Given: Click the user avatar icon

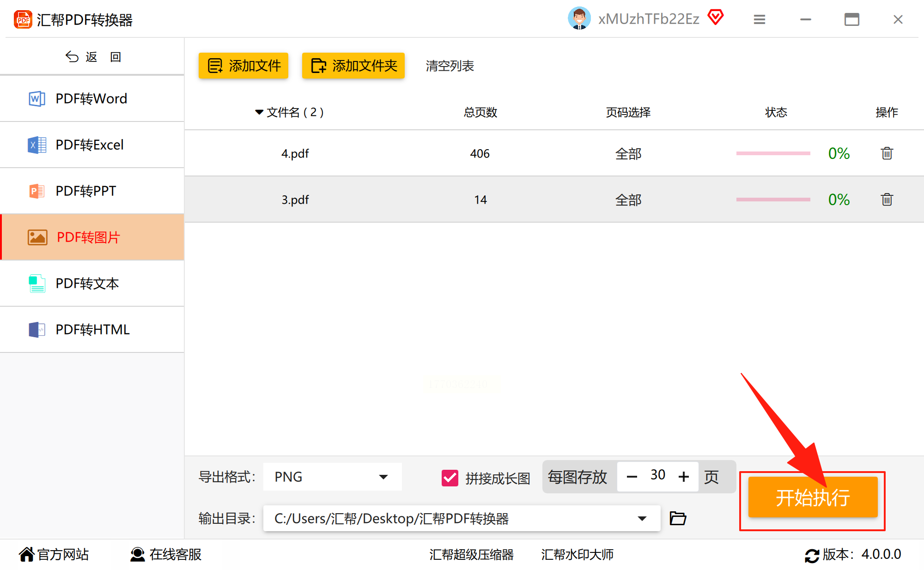Looking at the screenshot, I should coord(579,18).
